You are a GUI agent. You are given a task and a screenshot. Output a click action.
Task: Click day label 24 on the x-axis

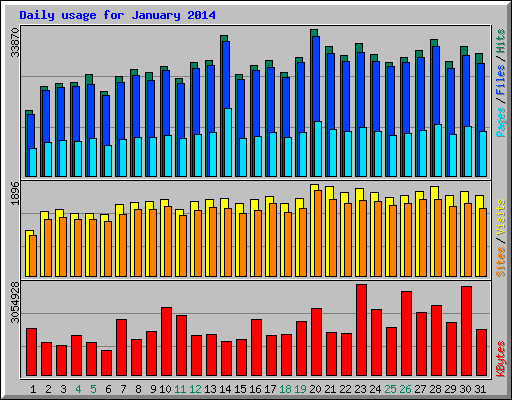coord(375,389)
